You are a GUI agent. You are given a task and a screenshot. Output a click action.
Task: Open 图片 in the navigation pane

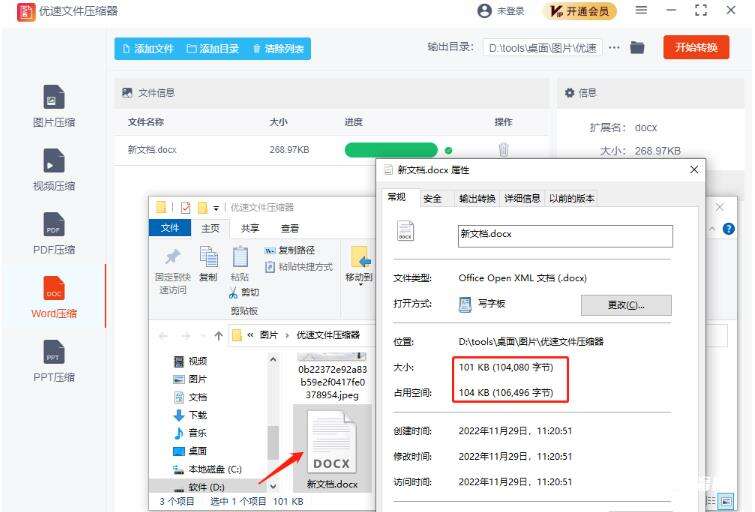(x=190, y=379)
